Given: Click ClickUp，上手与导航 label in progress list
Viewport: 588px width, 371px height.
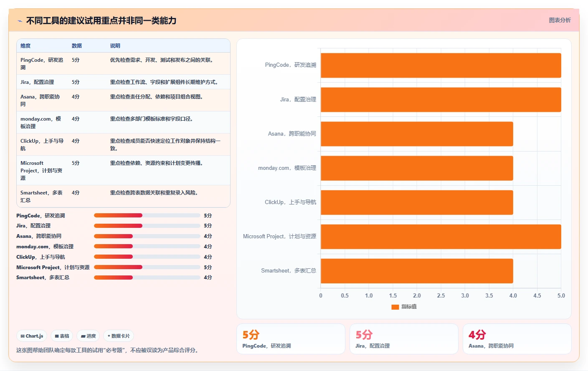Looking at the screenshot, I should pos(41,257).
